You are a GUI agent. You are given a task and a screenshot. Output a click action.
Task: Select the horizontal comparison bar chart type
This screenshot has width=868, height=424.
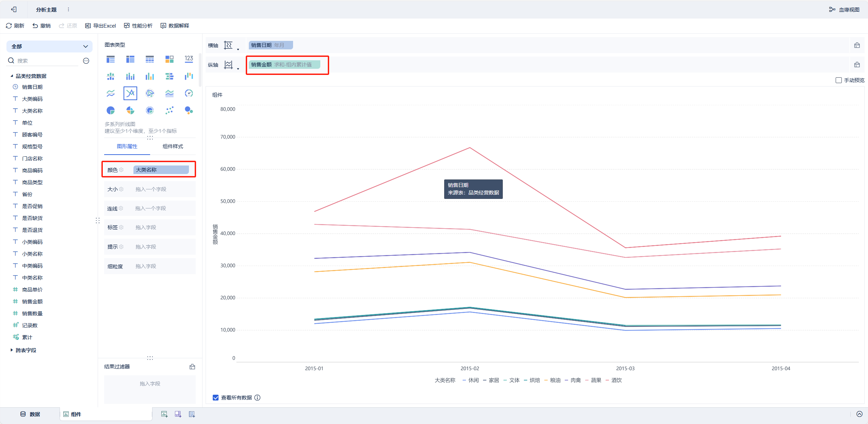[x=170, y=76]
